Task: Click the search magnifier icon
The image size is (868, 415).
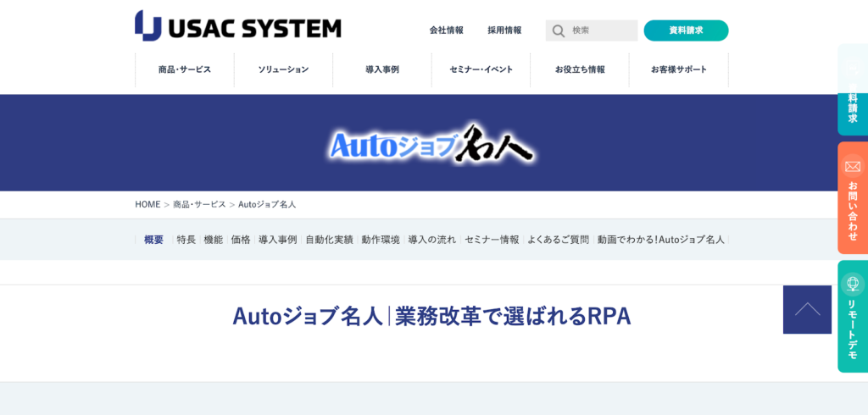Action: pos(559,31)
